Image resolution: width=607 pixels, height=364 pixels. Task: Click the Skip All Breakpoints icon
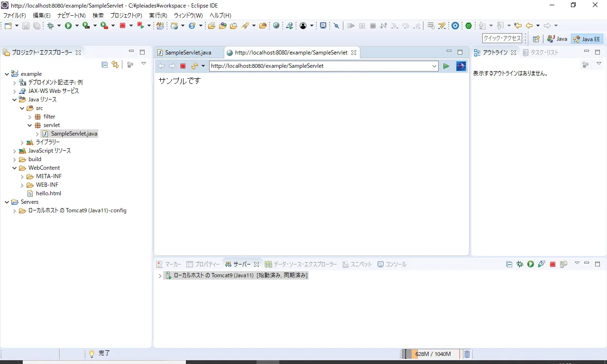tap(337, 26)
